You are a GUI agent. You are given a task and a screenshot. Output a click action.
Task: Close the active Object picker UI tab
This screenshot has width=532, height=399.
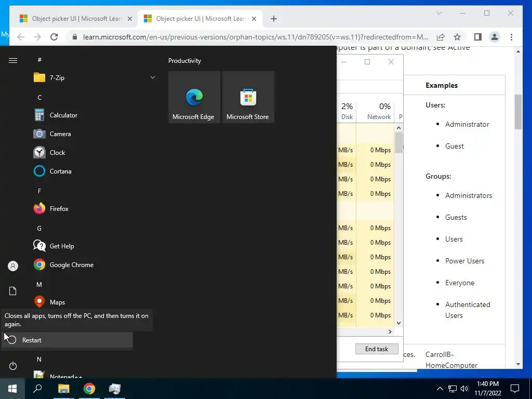click(x=254, y=19)
